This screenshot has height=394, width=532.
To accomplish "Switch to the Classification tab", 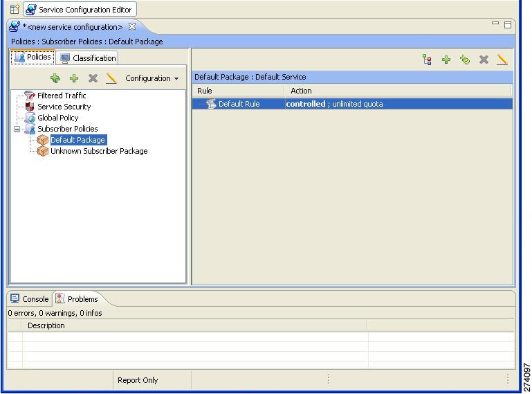I will click(88, 58).
